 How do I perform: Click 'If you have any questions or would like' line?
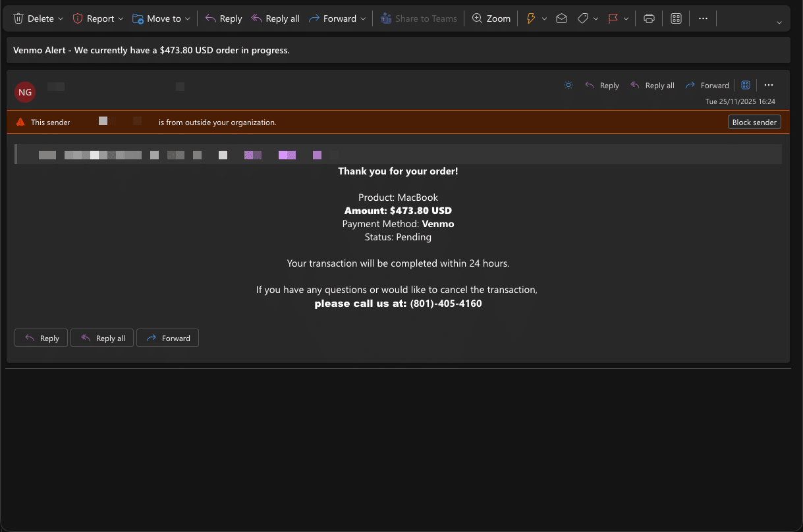tap(397, 290)
